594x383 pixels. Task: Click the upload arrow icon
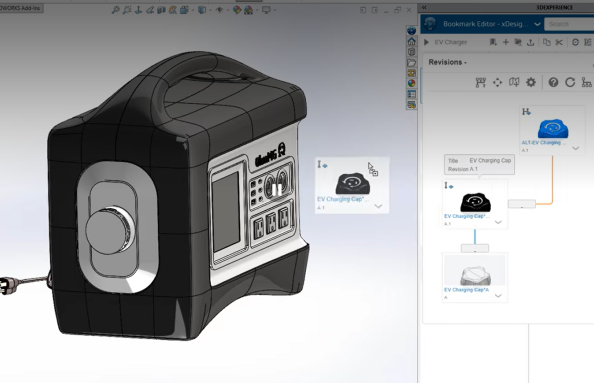pos(531,42)
